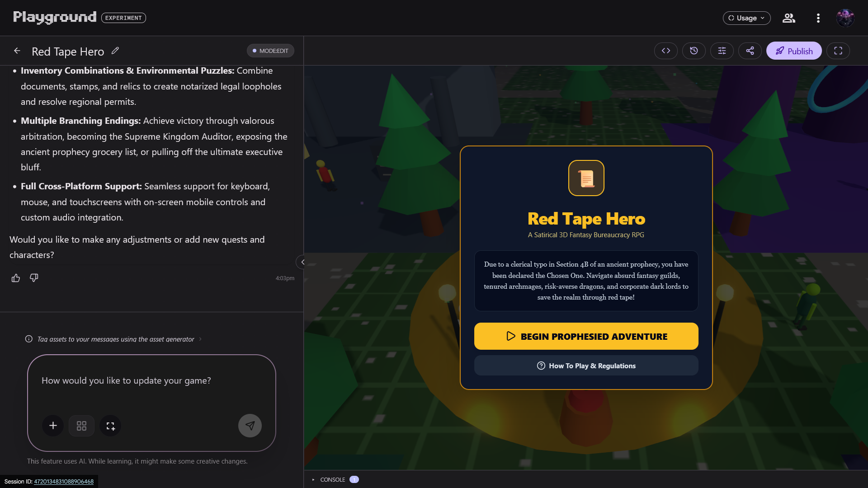Screen dimensions: 868x488
Task: Give thumbs up to the response
Action: click(16, 278)
